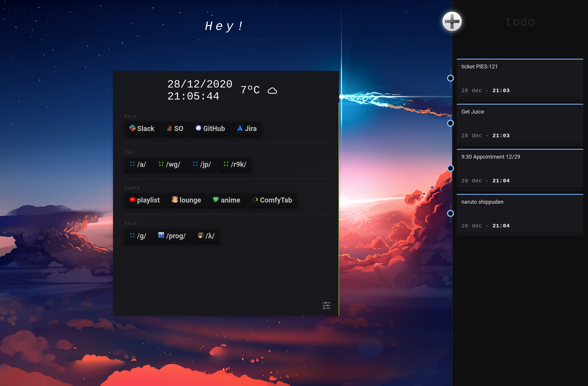Viewport: 588px width, 386px height.
Task: Open the GitHub bookmark
Action: click(210, 129)
